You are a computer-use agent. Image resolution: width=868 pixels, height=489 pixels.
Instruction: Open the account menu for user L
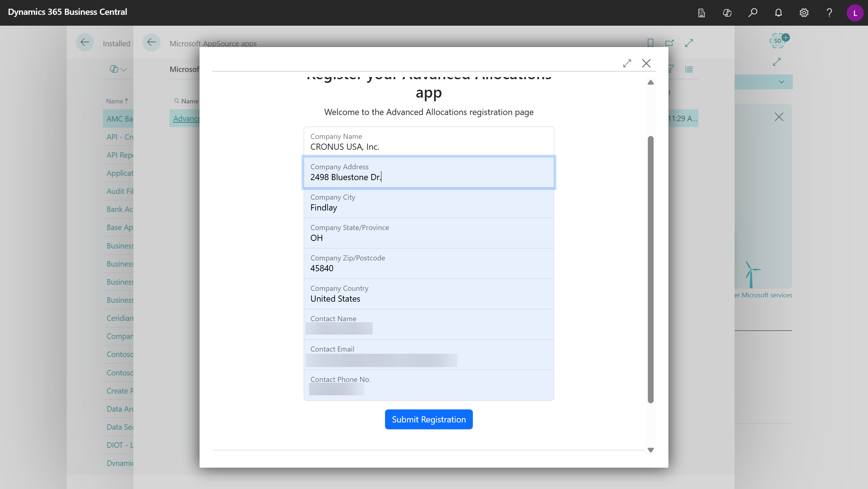tap(855, 13)
